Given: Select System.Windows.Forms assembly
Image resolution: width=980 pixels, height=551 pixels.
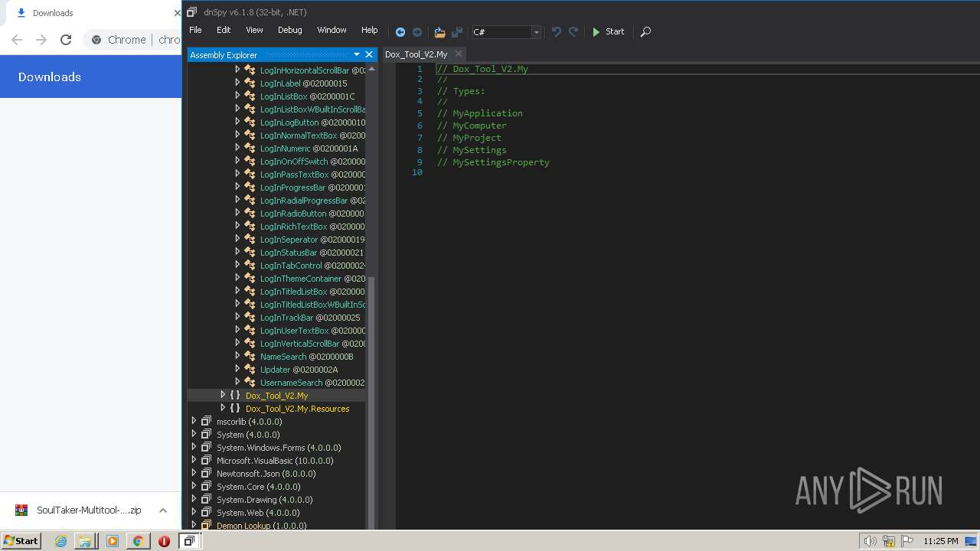Looking at the screenshot, I should click(x=279, y=448).
